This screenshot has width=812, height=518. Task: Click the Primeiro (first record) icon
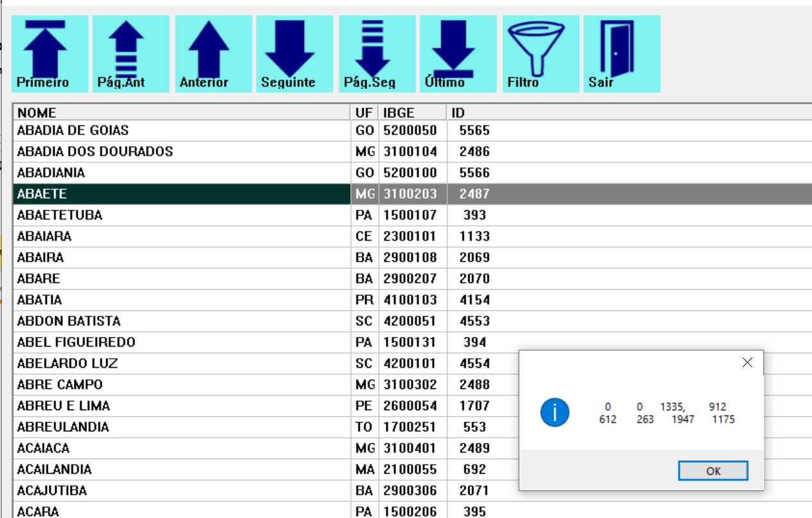pyautogui.click(x=49, y=54)
